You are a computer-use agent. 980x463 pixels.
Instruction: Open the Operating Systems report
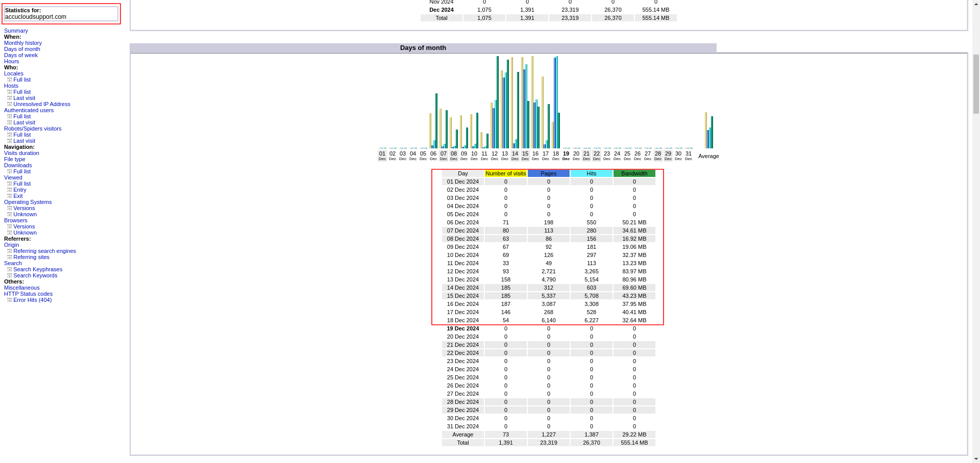pos(28,202)
